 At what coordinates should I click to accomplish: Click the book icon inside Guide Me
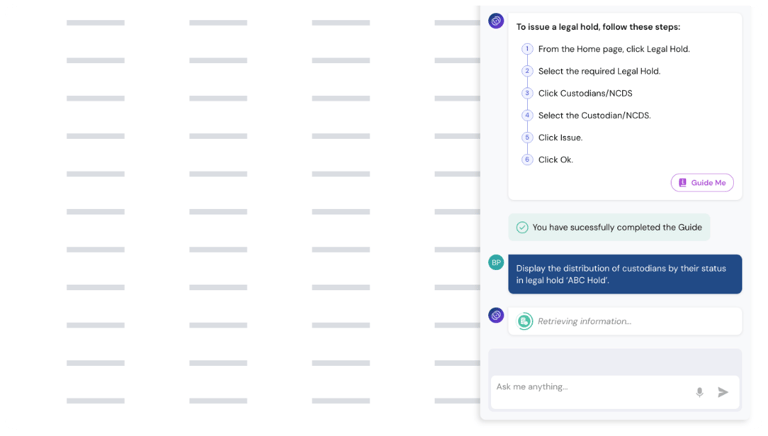tap(683, 183)
